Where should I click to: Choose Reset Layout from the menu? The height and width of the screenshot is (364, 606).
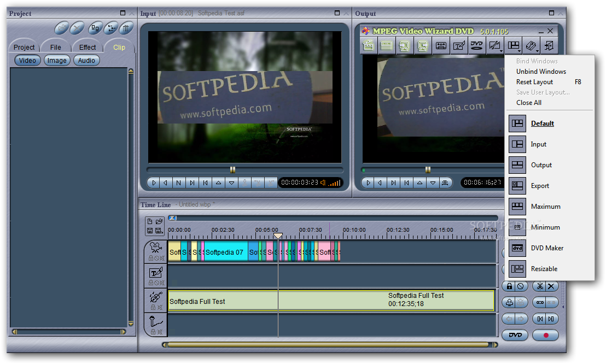(x=549, y=82)
